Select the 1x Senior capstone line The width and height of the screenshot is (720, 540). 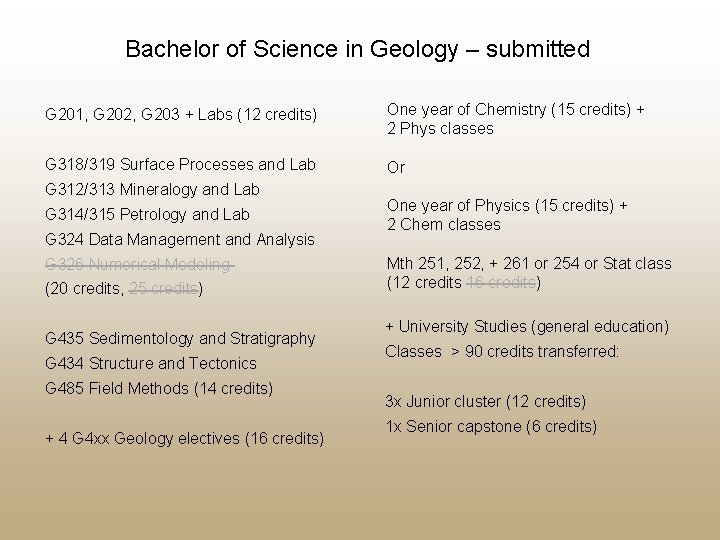point(491,426)
